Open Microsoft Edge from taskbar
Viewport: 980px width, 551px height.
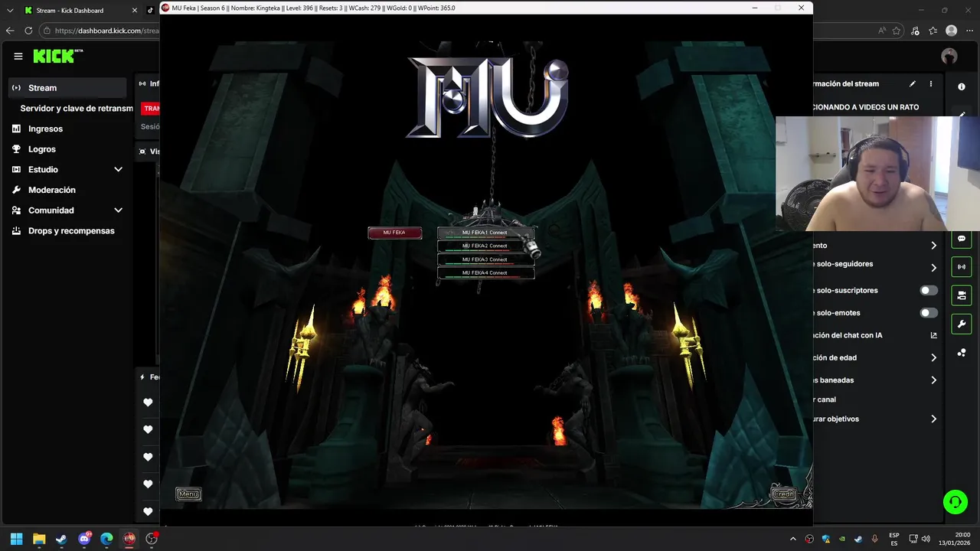(106, 539)
